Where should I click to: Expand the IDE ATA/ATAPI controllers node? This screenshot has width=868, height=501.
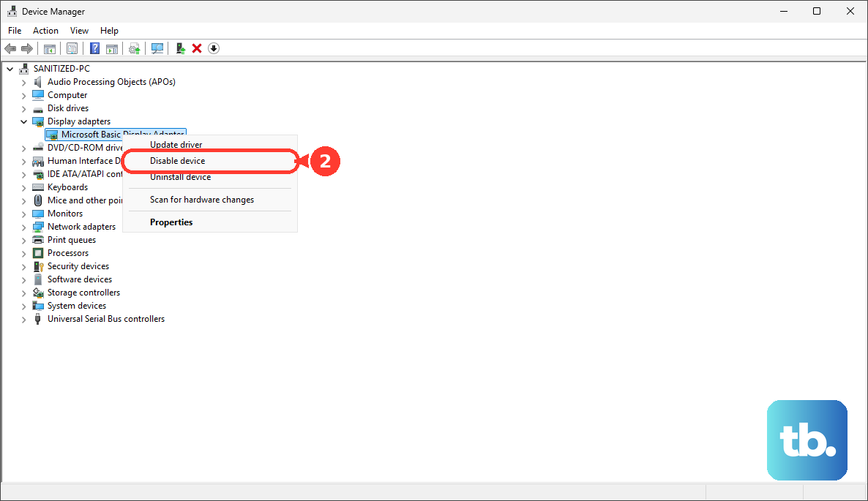(23, 174)
